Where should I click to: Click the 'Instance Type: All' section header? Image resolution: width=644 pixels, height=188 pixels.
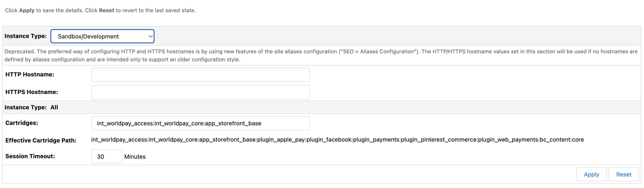pyautogui.click(x=31, y=108)
